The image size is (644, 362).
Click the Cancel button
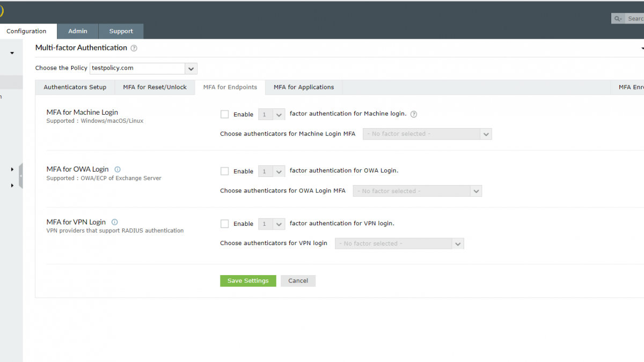298,281
